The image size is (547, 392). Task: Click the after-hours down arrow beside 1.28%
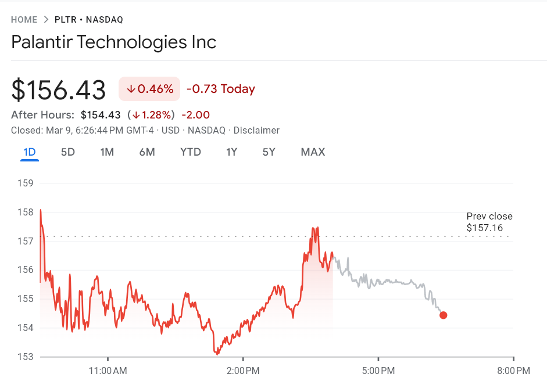click(135, 115)
